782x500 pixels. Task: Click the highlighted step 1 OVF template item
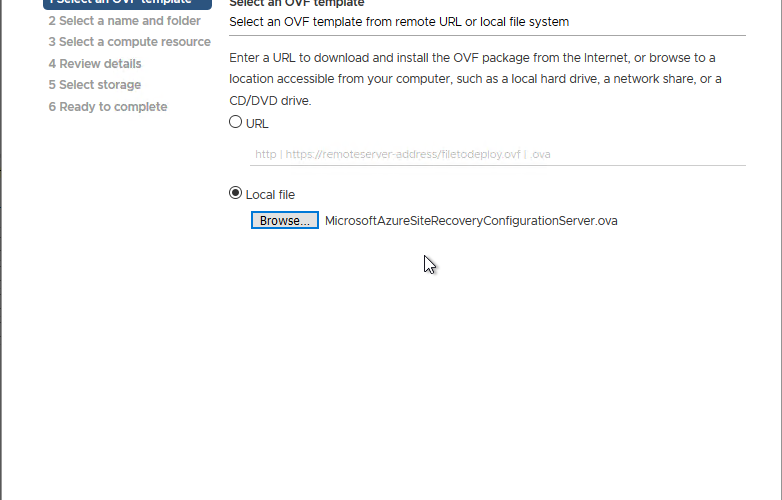(127, 4)
